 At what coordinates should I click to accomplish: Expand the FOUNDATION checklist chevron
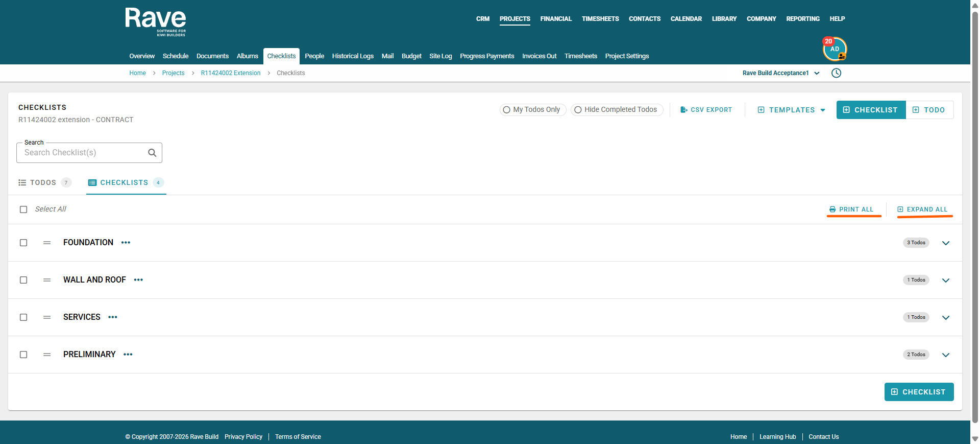(x=946, y=243)
